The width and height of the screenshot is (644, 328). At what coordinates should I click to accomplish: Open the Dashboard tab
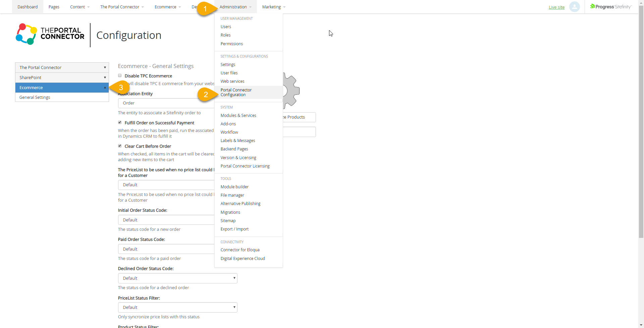(x=28, y=7)
